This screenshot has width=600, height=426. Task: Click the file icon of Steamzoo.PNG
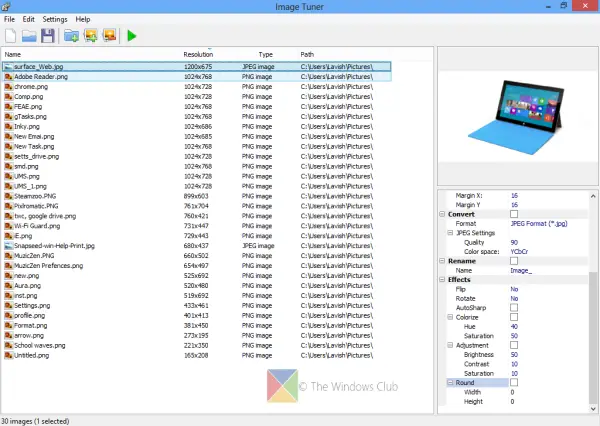8,196
